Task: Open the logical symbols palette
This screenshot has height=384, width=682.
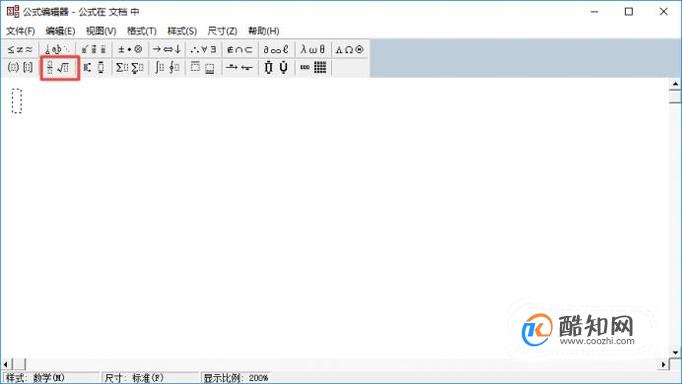Action: 204,50
